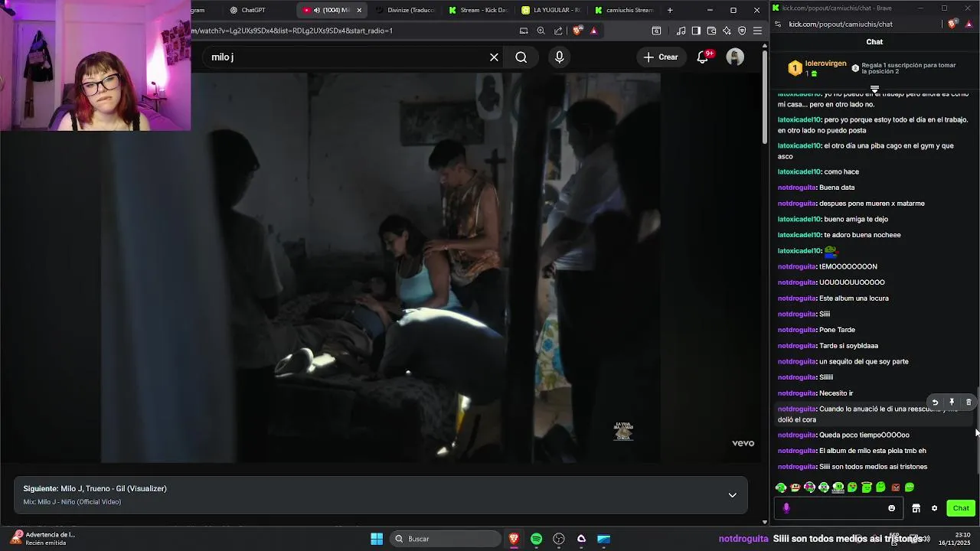Click the Brave Rewards triangle icon in main window
The height and width of the screenshot is (551, 980).
[593, 31]
